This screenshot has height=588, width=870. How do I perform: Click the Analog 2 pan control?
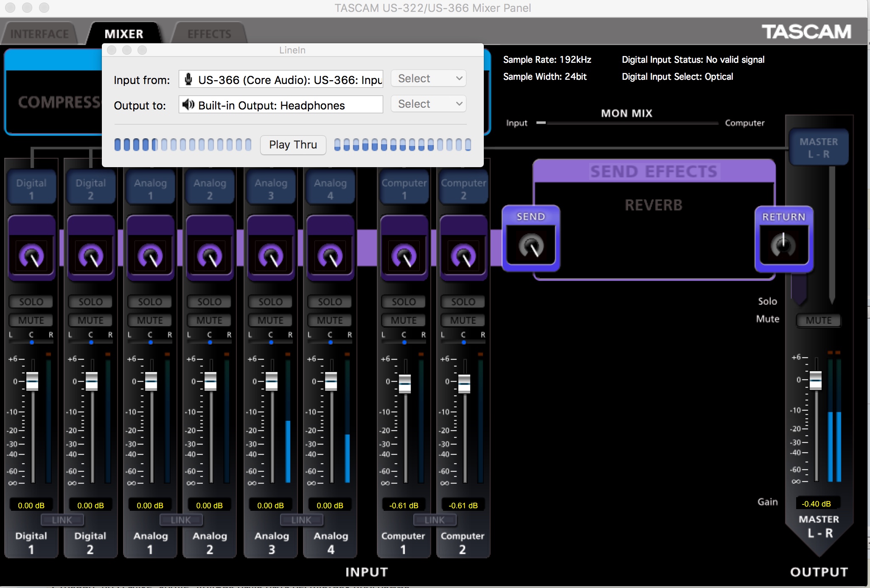coord(210,342)
